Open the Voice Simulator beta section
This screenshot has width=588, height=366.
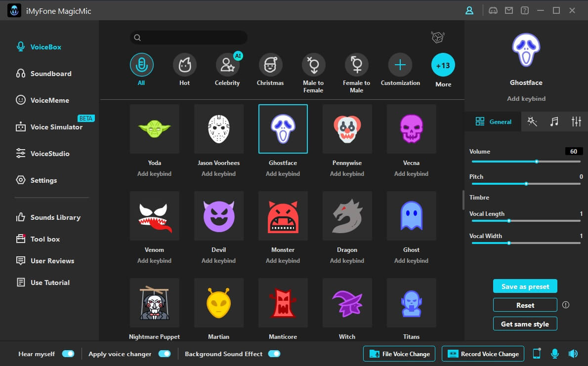[x=49, y=127]
